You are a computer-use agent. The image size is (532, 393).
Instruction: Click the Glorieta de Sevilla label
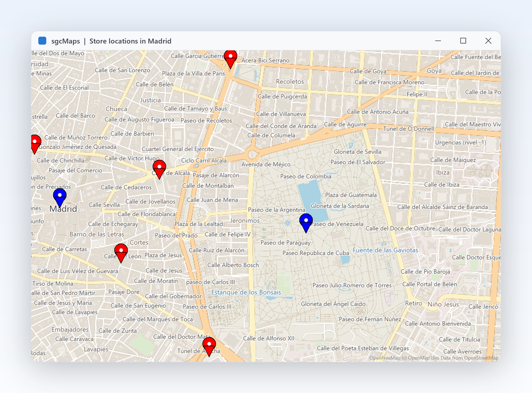click(x=357, y=152)
